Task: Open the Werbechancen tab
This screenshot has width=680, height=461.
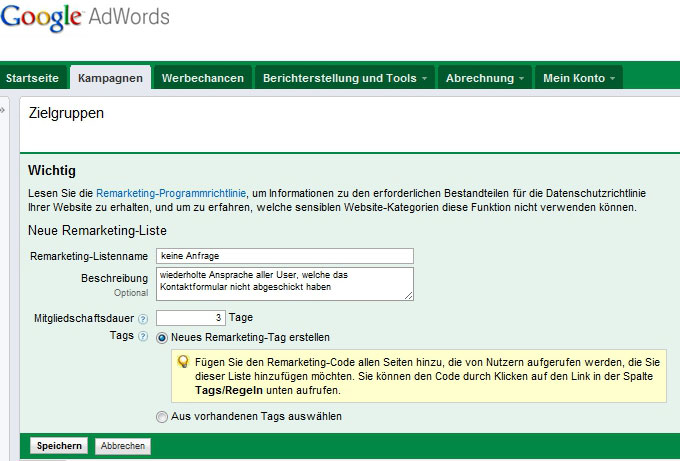Action: coord(203,78)
